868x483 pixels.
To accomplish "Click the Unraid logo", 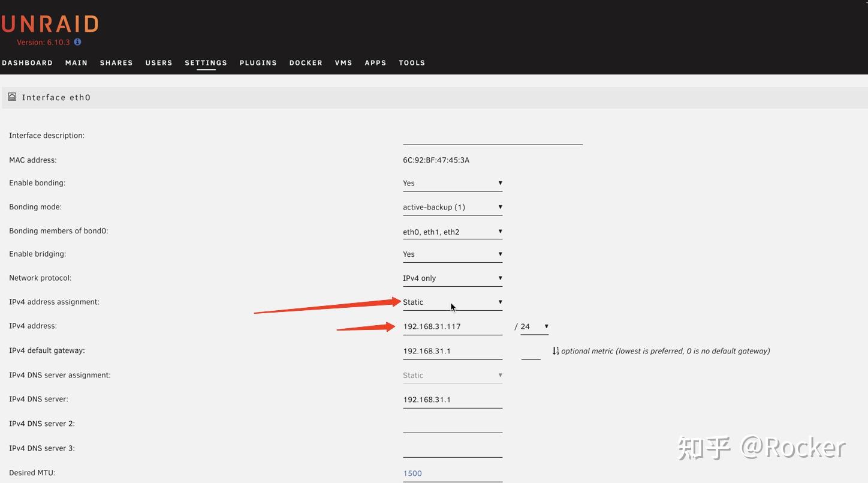I will (49, 24).
